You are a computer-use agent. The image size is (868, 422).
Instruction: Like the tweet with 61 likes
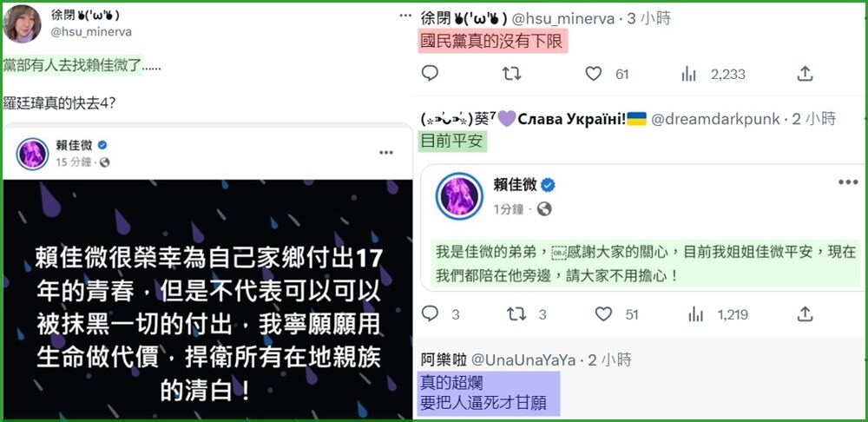[x=594, y=74]
